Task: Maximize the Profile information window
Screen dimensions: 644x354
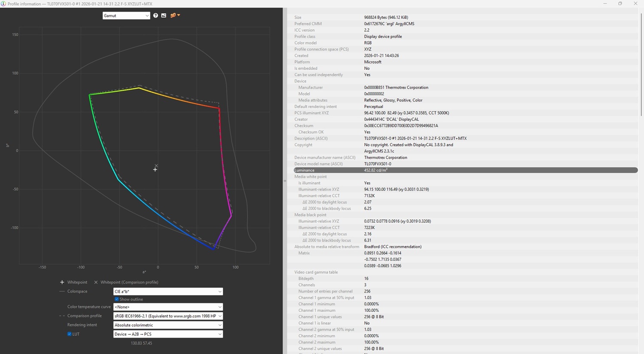Action: [620, 4]
